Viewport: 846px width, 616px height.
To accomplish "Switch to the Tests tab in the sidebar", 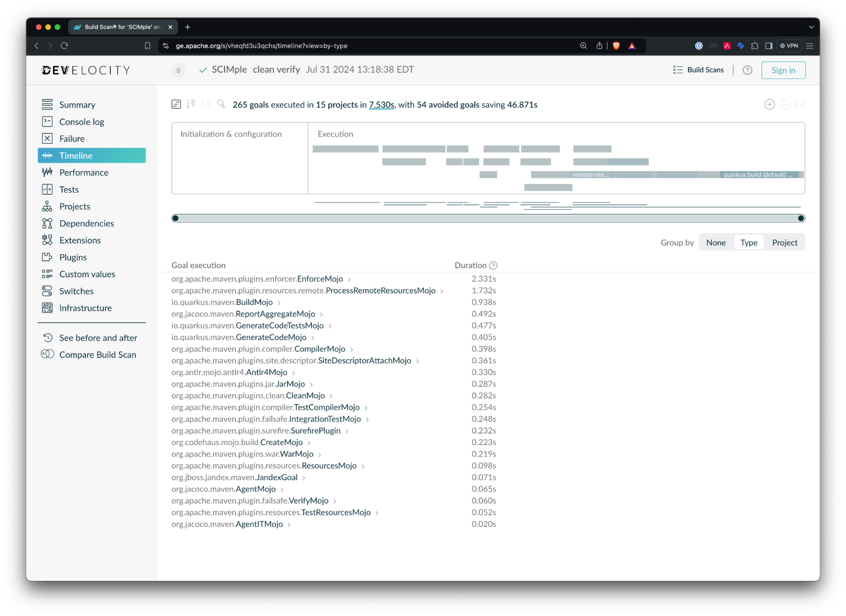I will pyautogui.click(x=68, y=189).
